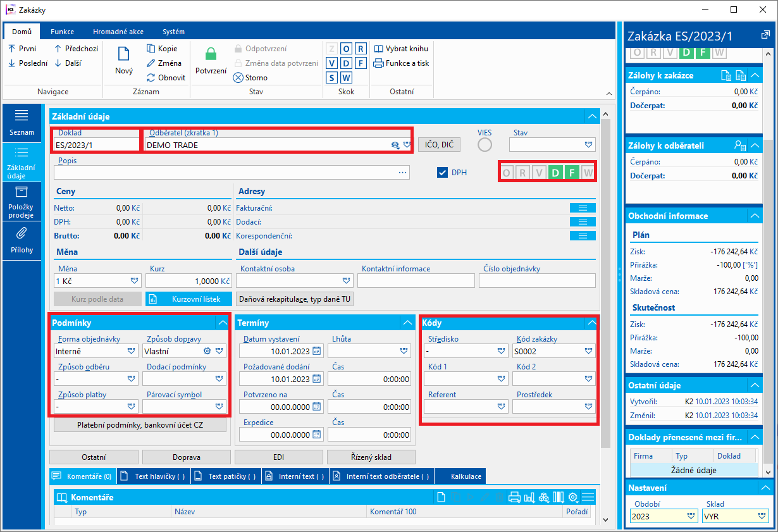Screen dimensions: 778x532
Task: Go to Další record
Action: click(68, 63)
